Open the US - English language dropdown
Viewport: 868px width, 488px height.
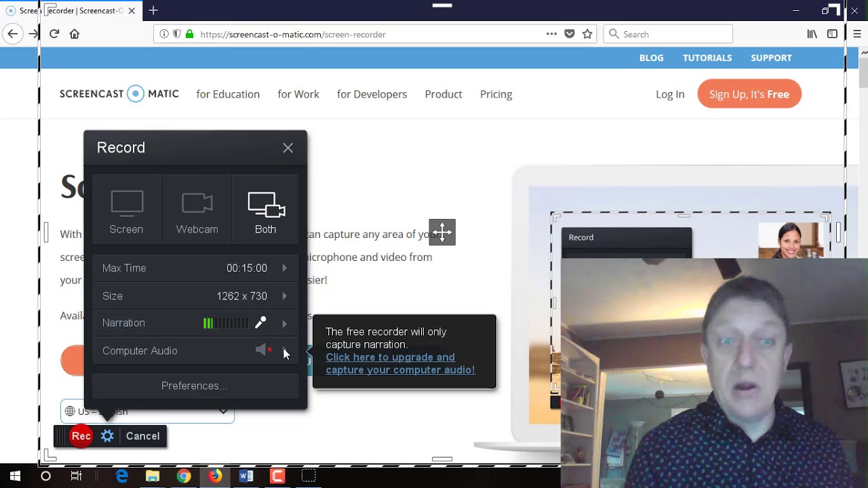coord(147,411)
